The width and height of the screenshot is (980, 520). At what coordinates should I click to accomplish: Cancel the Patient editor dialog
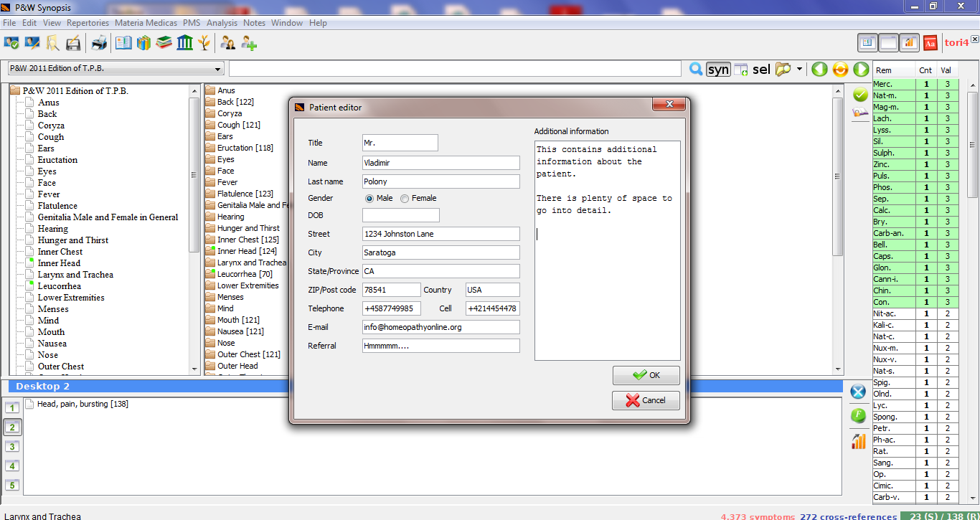tap(646, 400)
